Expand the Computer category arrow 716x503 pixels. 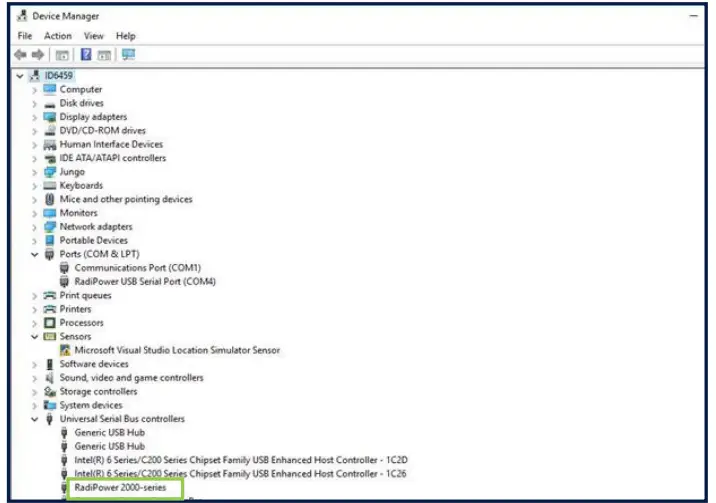[x=34, y=90]
